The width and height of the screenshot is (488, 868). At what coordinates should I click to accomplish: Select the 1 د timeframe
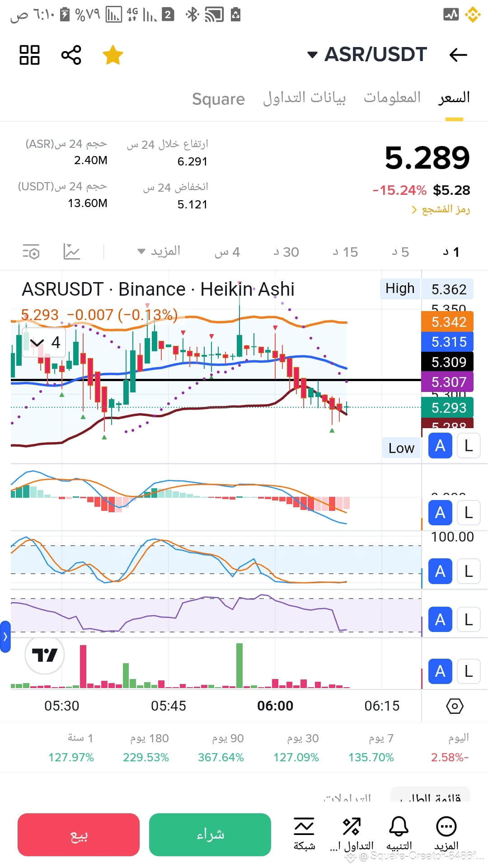coord(451,252)
